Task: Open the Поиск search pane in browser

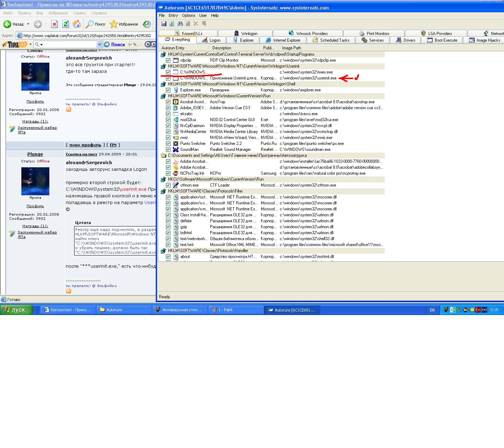Action: click(x=96, y=24)
